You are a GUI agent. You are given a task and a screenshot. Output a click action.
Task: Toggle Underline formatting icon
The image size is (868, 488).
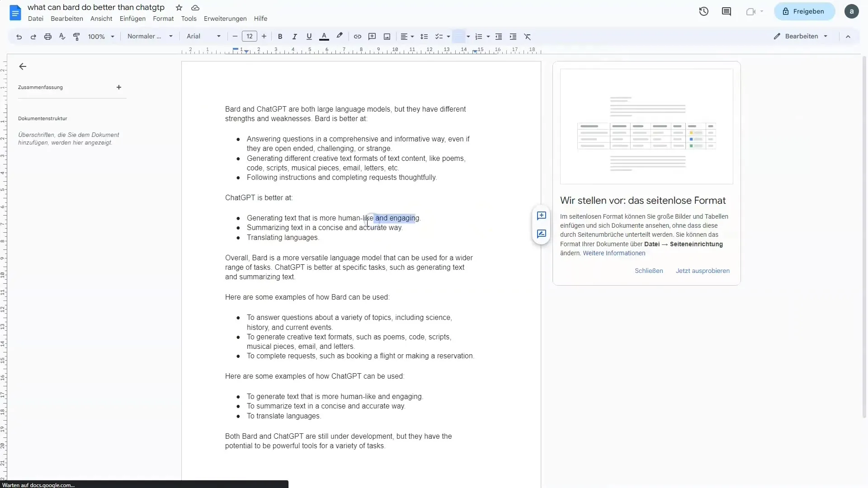[309, 36]
